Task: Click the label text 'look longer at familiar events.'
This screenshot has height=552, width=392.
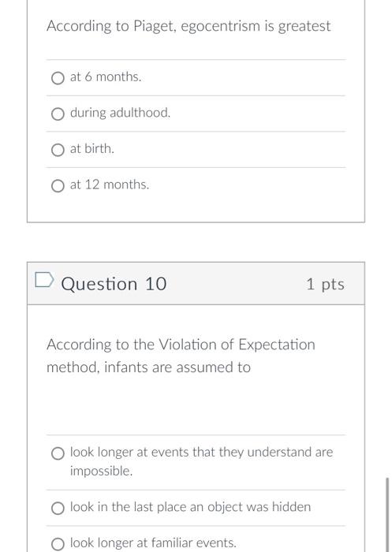Action: pos(153,543)
